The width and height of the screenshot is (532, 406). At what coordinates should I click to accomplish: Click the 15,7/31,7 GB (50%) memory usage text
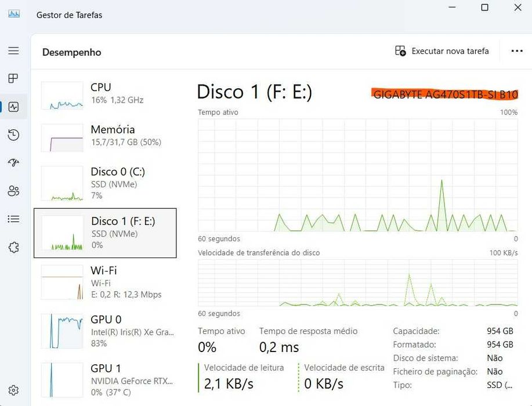point(126,142)
